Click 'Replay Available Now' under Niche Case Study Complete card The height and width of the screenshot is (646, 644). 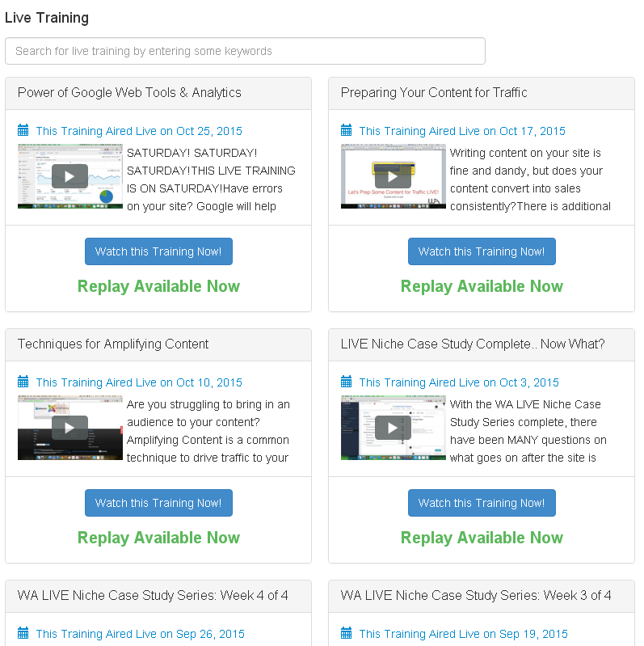(x=482, y=538)
